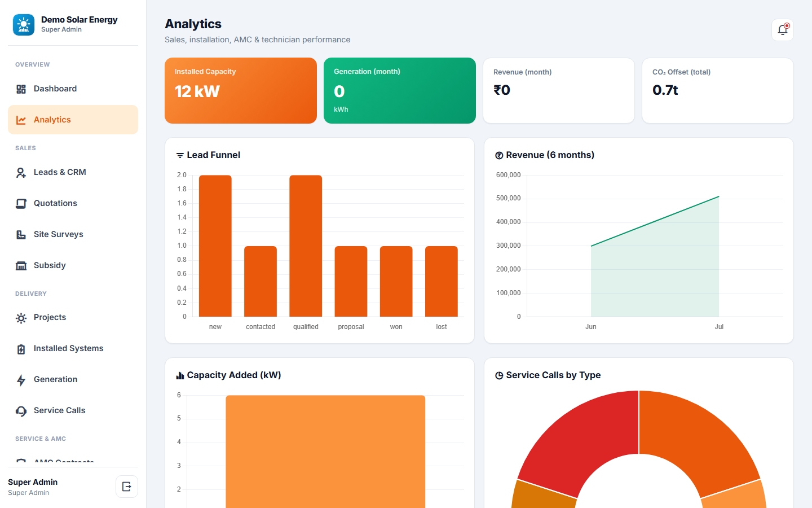The width and height of the screenshot is (812, 508).
Task: Click the Installed Systems battery icon
Action: (x=21, y=349)
